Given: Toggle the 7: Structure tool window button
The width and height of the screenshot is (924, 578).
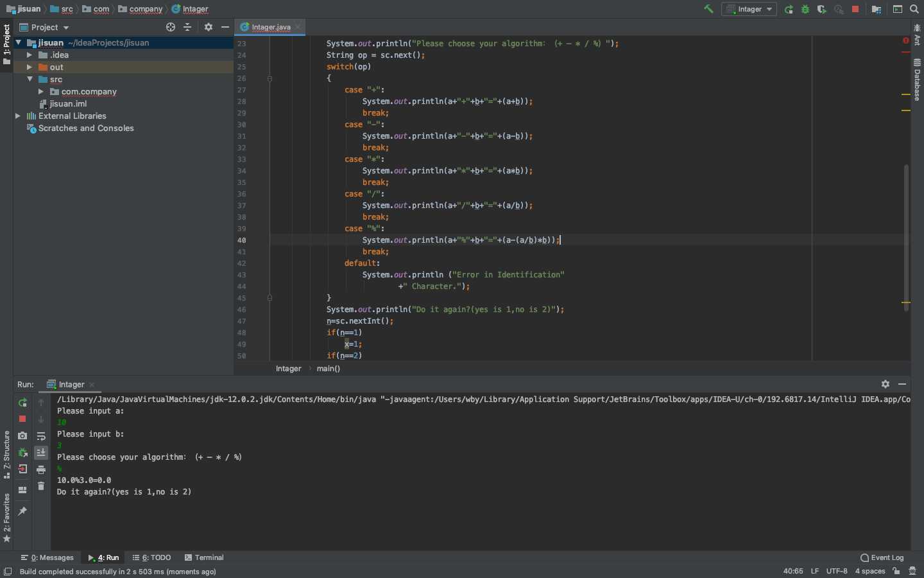Looking at the screenshot, I should (x=6, y=455).
